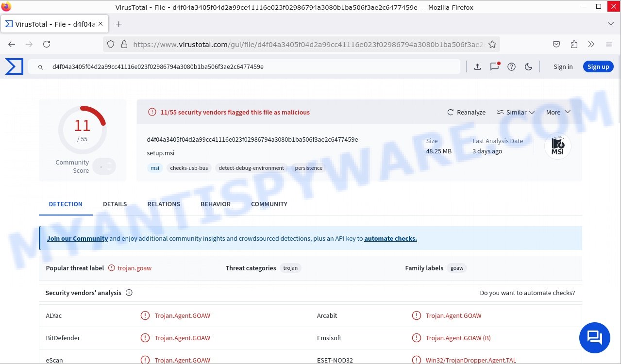Open the More dropdown menu

558,112
